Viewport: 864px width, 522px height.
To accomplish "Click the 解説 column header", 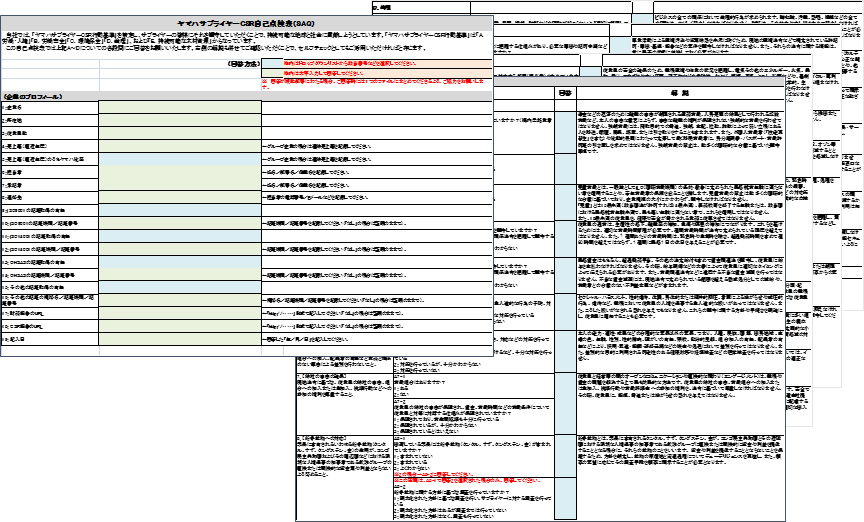I will point(679,92).
